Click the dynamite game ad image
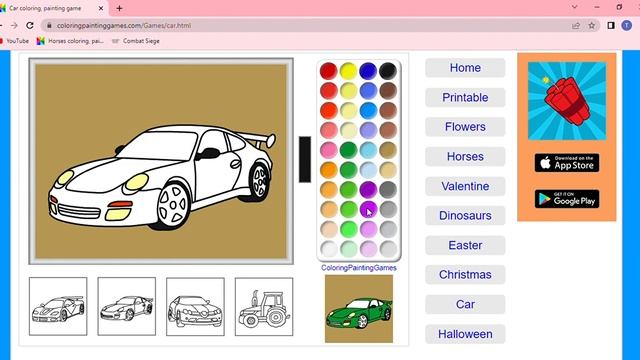This screenshot has width=640, height=360. 567,101
